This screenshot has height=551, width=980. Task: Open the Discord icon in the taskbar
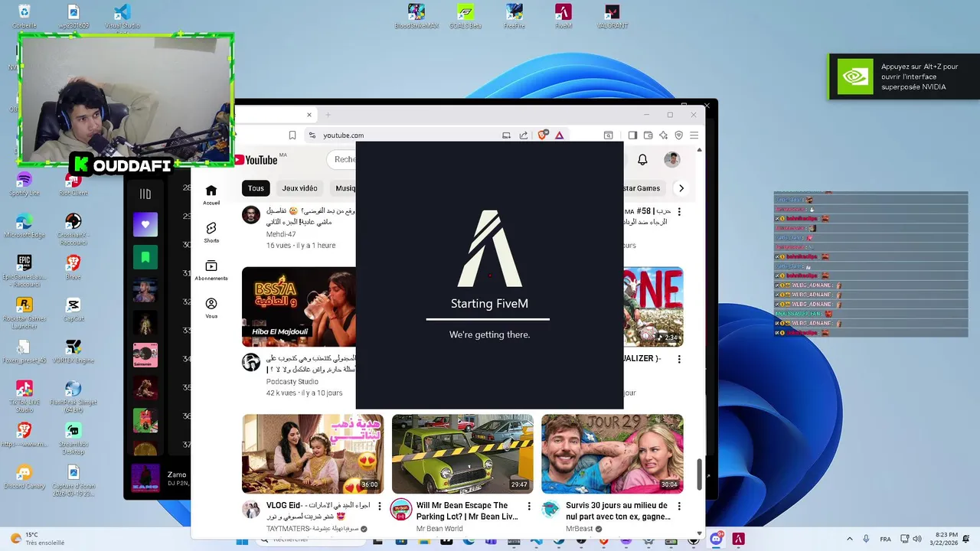pos(716,539)
